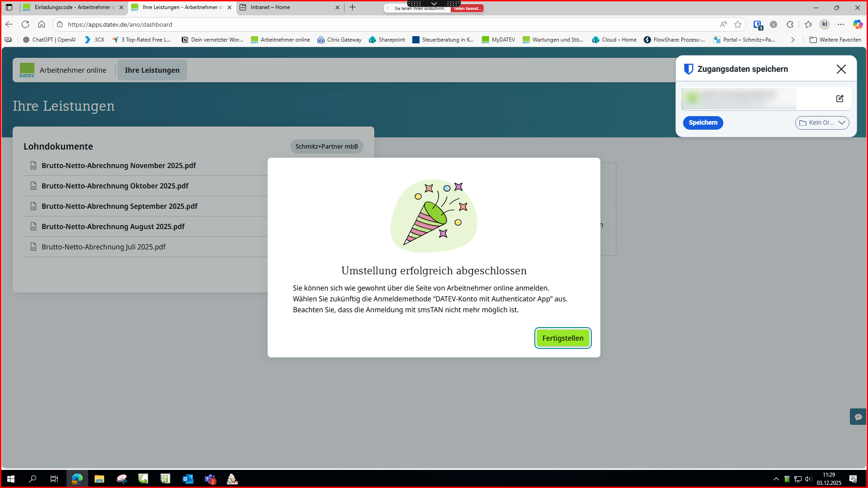Click the chat feedback icon at right edge
868x488 pixels.
point(858,417)
